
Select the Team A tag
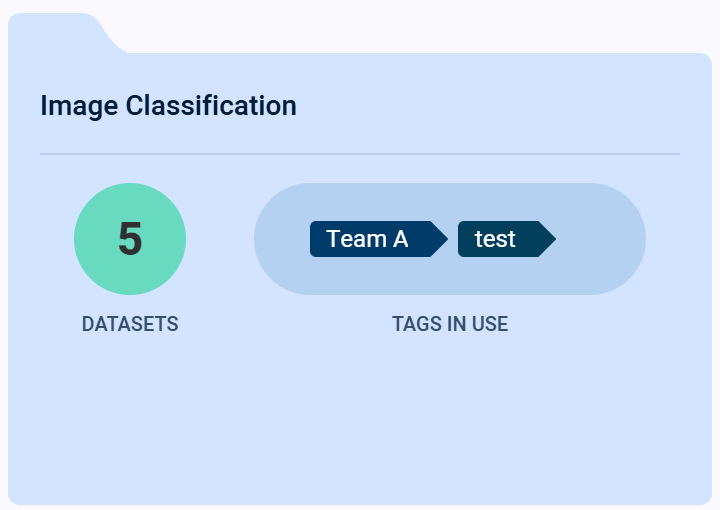(368, 239)
